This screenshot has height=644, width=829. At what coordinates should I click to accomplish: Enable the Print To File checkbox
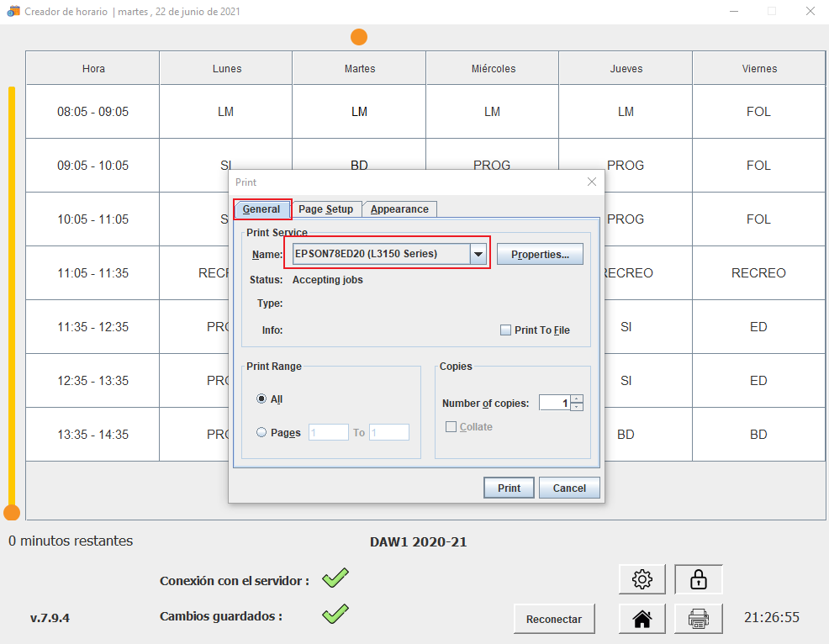[506, 330]
